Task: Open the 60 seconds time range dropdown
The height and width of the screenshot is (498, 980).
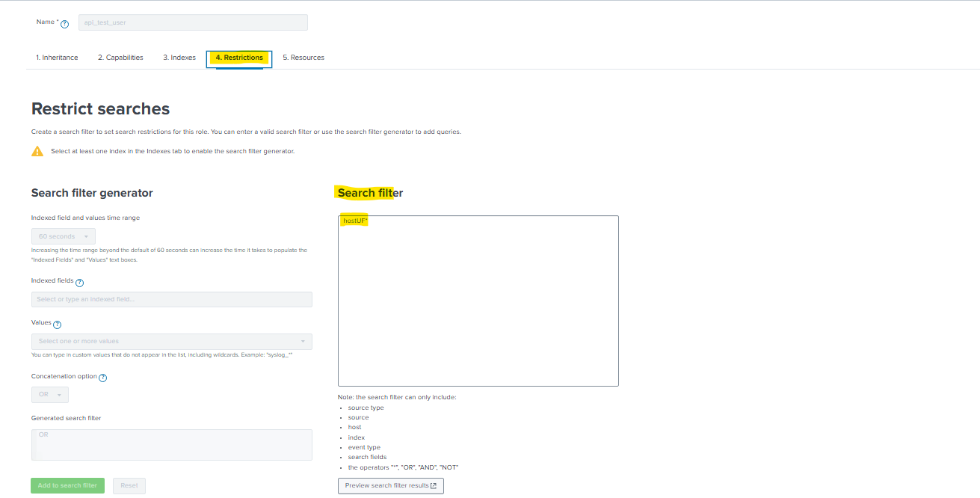Action: [63, 235]
